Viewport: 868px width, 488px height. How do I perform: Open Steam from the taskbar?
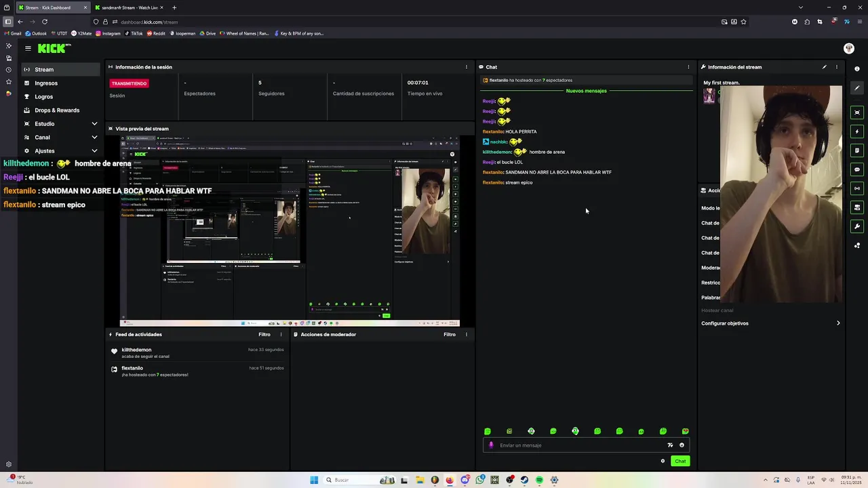click(x=524, y=480)
